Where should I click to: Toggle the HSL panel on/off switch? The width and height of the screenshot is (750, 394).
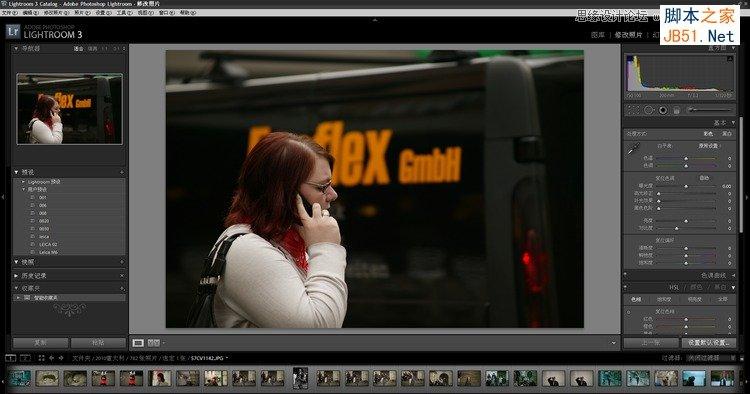[625, 287]
